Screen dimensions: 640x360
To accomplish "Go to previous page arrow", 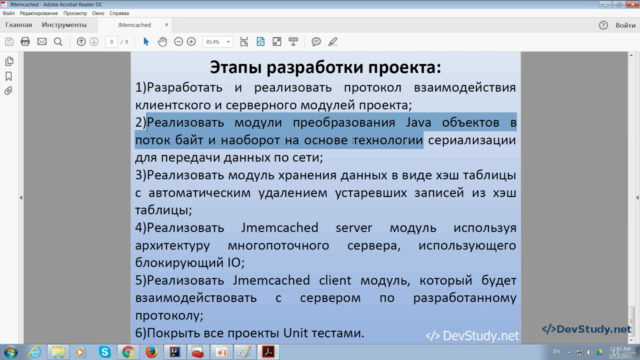I will tap(81, 42).
